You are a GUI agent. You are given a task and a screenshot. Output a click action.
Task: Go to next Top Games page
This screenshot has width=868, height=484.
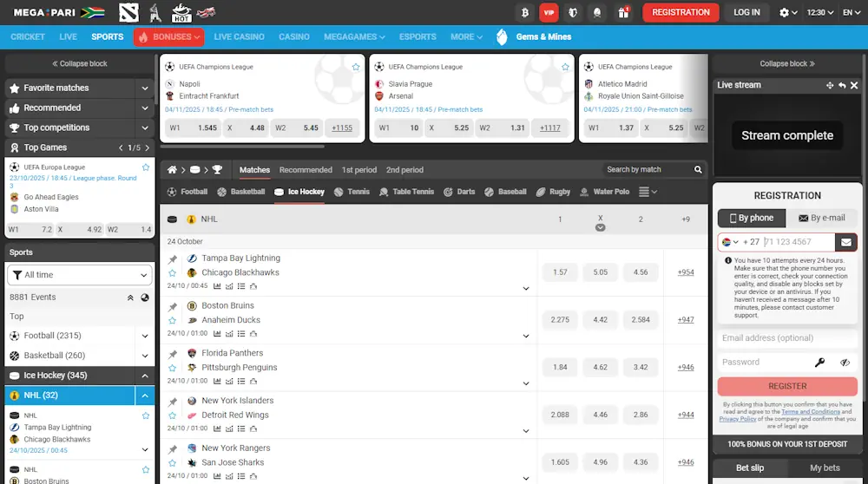coord(148,147)
